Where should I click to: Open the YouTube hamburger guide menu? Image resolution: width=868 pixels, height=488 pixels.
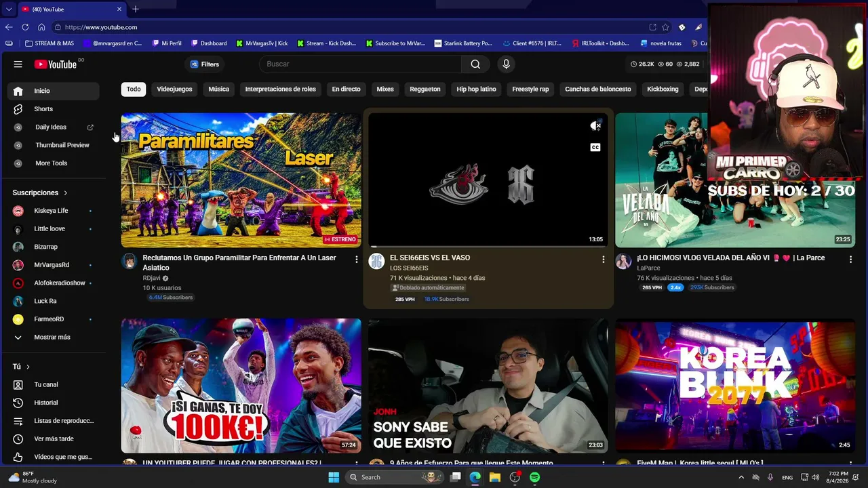click(18, 64)
